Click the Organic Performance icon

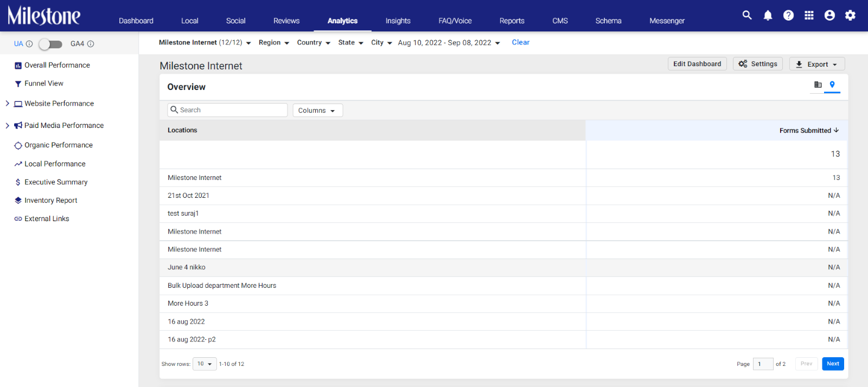coord(18,145)
